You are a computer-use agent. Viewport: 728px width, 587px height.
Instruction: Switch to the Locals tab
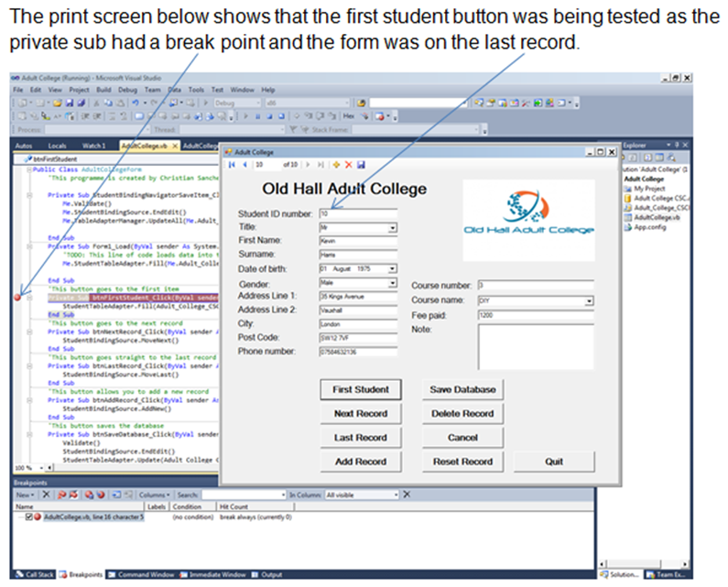pyautogui.click(x=57, y=146)
